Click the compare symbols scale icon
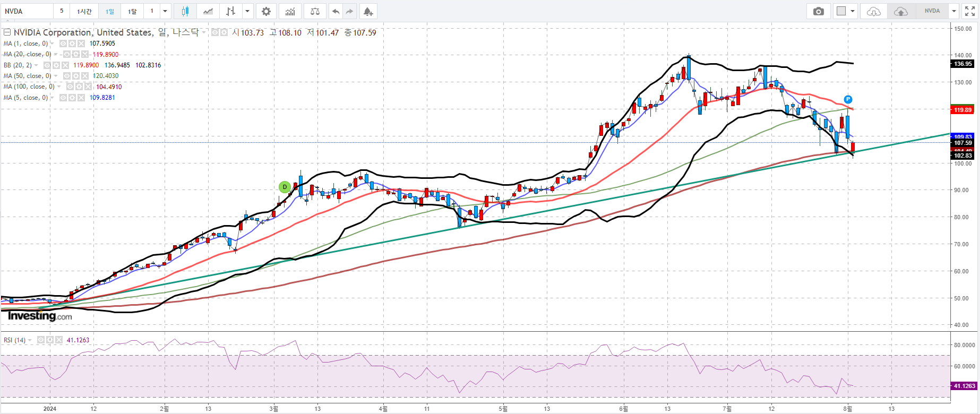 (315, 11)
